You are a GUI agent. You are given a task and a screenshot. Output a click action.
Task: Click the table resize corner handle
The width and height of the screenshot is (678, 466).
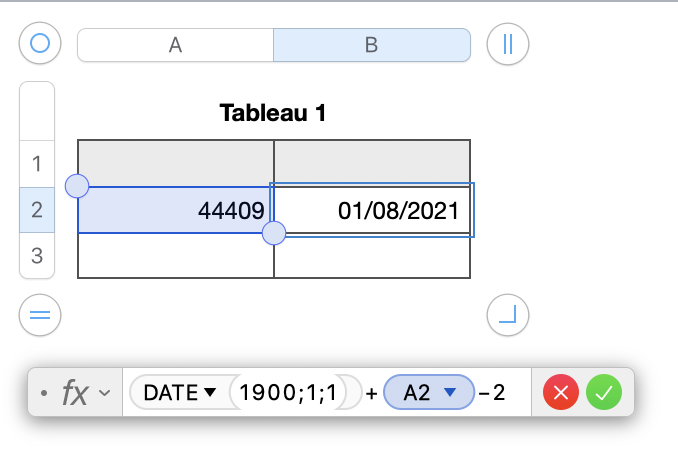(x=508, y=315)
